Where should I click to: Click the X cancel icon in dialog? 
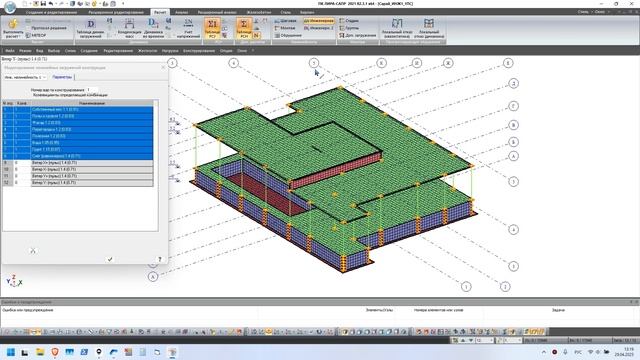click(33, 251)
